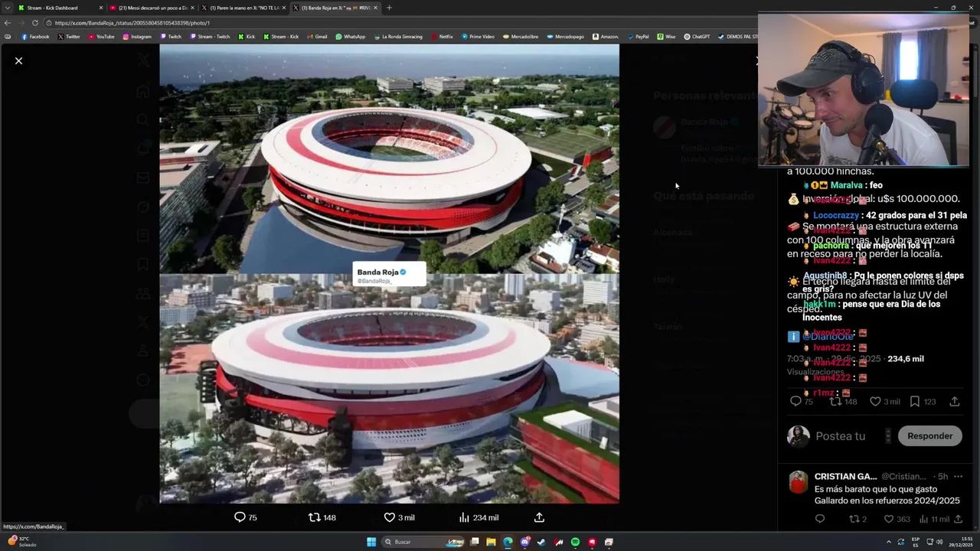Image resolution: width=980 pixels, height=551 pixels.
Task: Open the Facebook bookmark
Action: 35,37
